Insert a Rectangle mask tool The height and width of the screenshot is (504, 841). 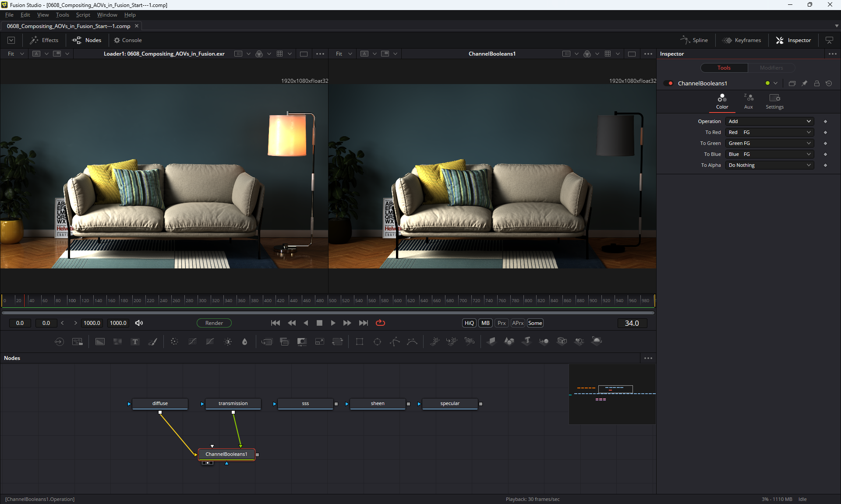pos(360,342)
